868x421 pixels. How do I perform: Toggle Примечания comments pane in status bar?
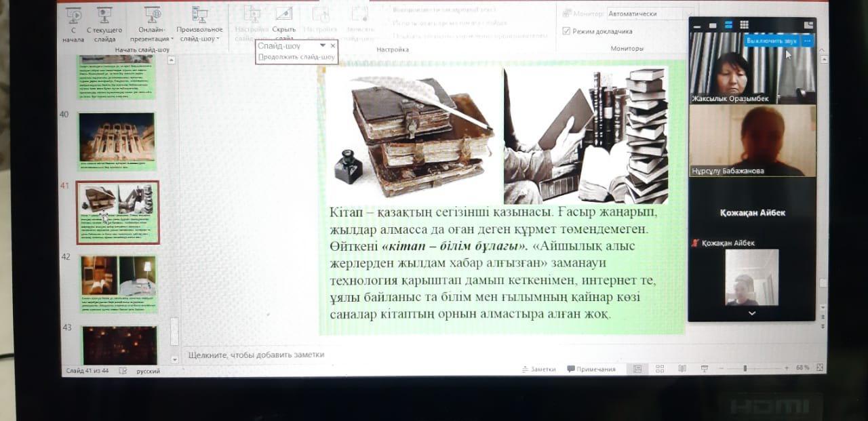(591, 369)
